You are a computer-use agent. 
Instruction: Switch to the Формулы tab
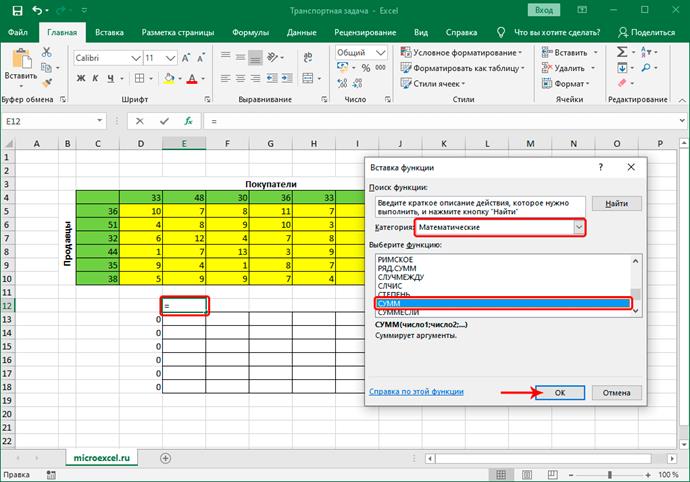(250, 32)
